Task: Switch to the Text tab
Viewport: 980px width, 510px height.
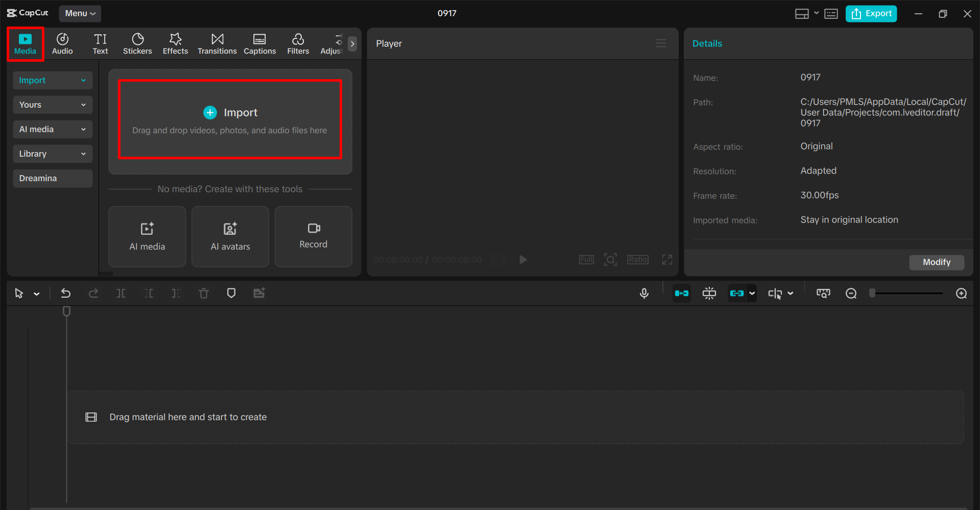Action: click(x=100, y=43)
